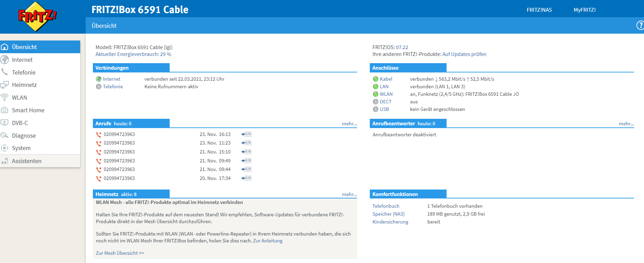Click the FRITZ! logo

coord(37,16)
